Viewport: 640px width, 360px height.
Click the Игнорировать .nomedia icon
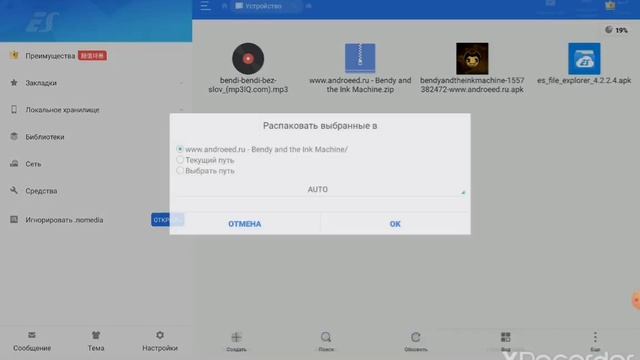coord(14,219)
